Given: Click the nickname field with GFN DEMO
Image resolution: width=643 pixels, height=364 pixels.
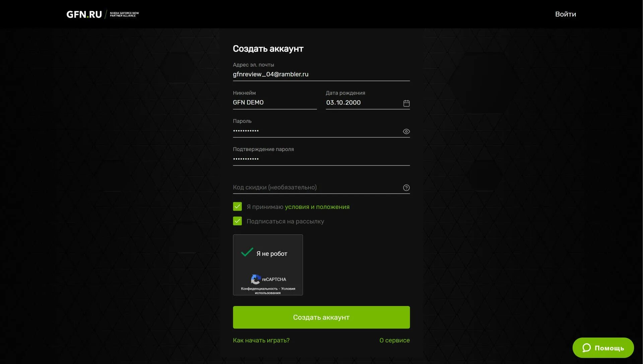Looking at the screenshot, I should (274, 102).
